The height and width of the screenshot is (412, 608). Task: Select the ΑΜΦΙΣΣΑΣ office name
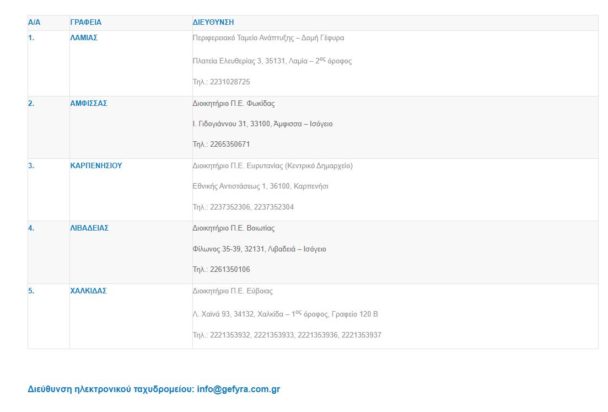[x=88, y=103]
